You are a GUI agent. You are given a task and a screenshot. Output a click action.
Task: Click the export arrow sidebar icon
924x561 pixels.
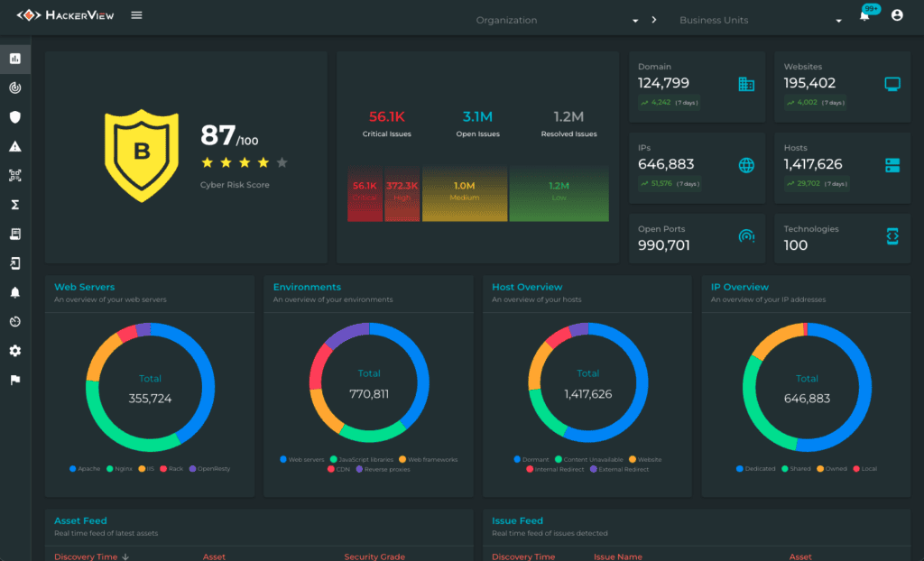coord(15,262)
